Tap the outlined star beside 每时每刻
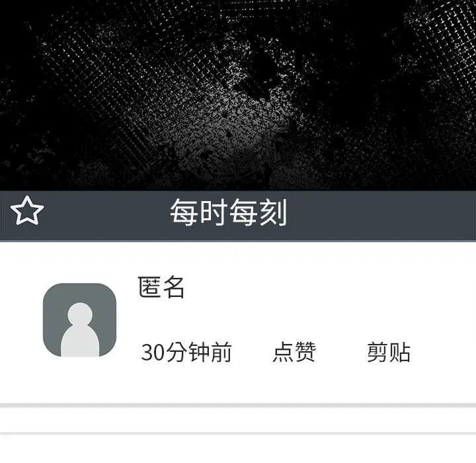This screenshot has height=463, width=476. pos(27,211)
